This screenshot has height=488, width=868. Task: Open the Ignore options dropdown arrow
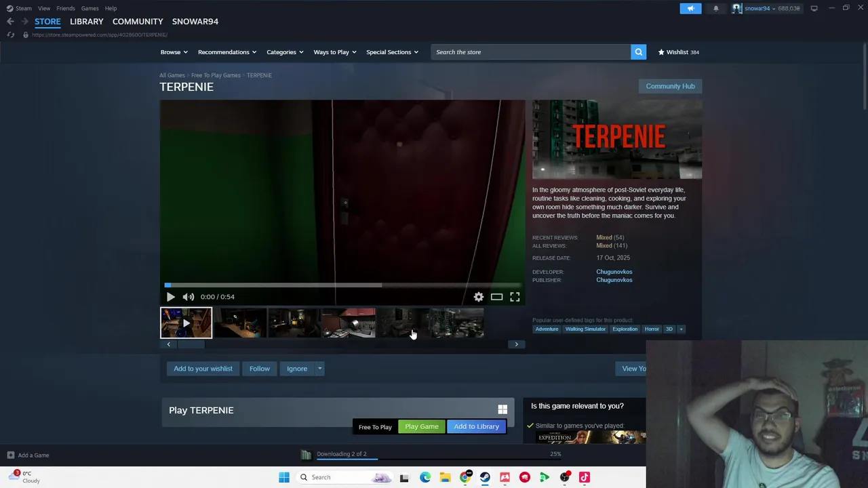(319, 369)
